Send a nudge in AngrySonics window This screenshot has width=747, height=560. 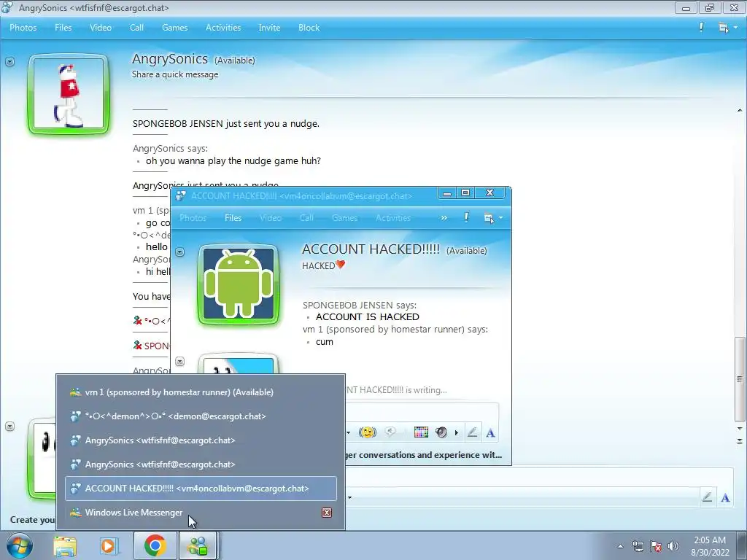pos(701,28)
